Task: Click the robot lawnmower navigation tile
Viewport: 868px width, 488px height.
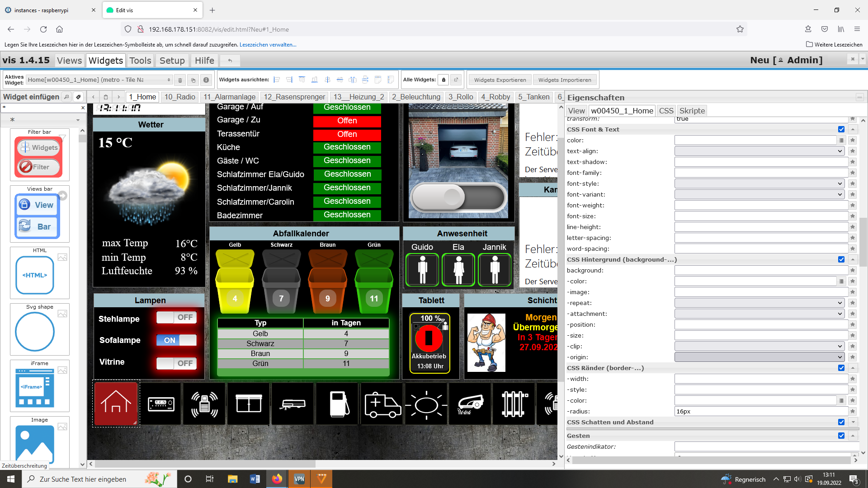Action: point(470,404)
